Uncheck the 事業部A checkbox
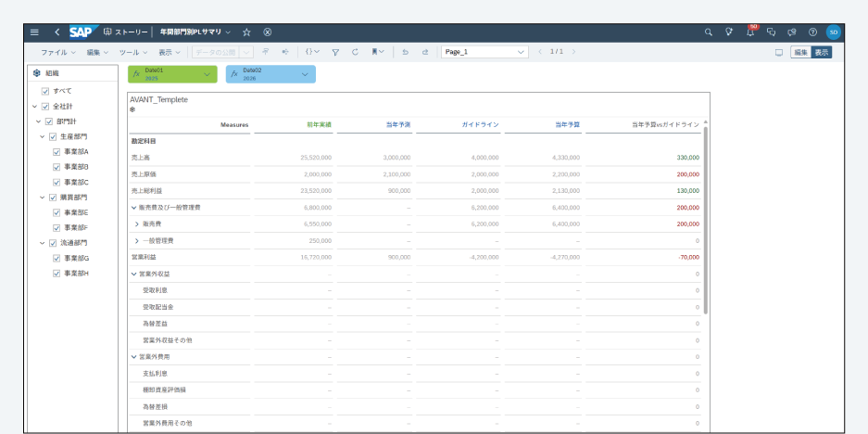 (x=57, y=151)
